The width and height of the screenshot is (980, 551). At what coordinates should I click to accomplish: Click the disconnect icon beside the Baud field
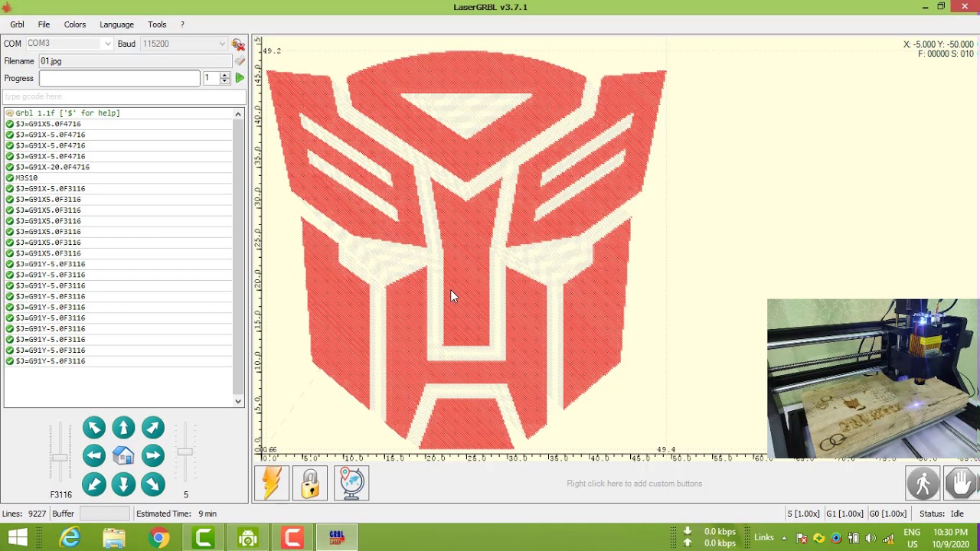click(238, 44)
